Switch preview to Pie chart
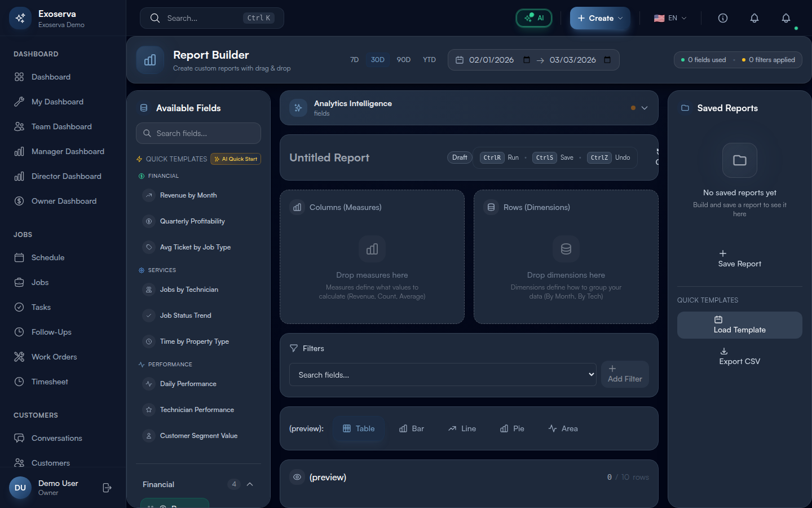This screenshot has width=812, height=508. (x=512, y=428)
